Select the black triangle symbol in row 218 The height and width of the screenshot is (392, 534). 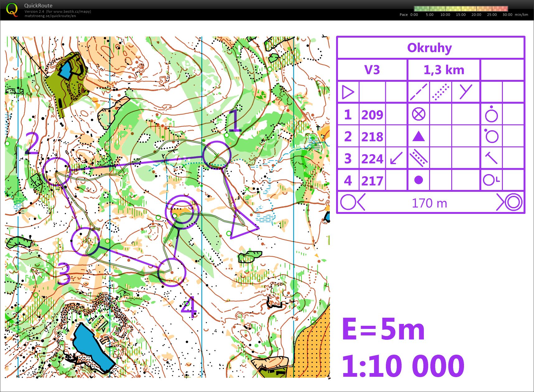[418, 136]
